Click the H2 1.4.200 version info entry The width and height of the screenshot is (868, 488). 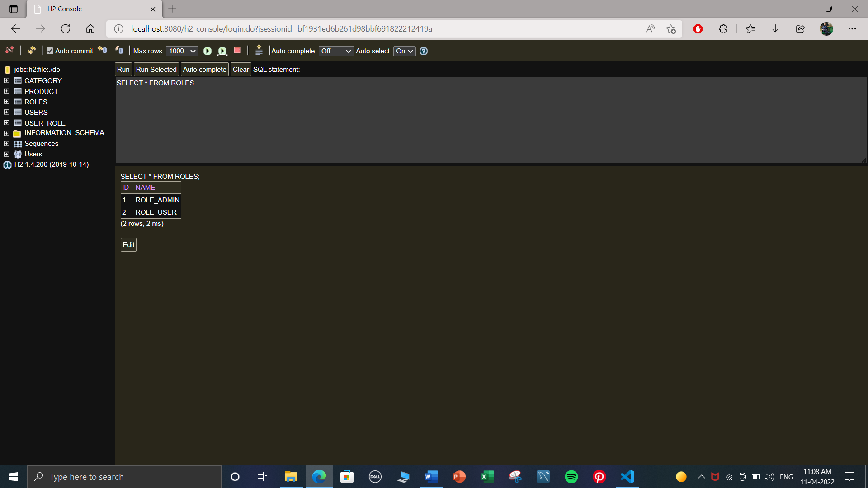[52, 164]
